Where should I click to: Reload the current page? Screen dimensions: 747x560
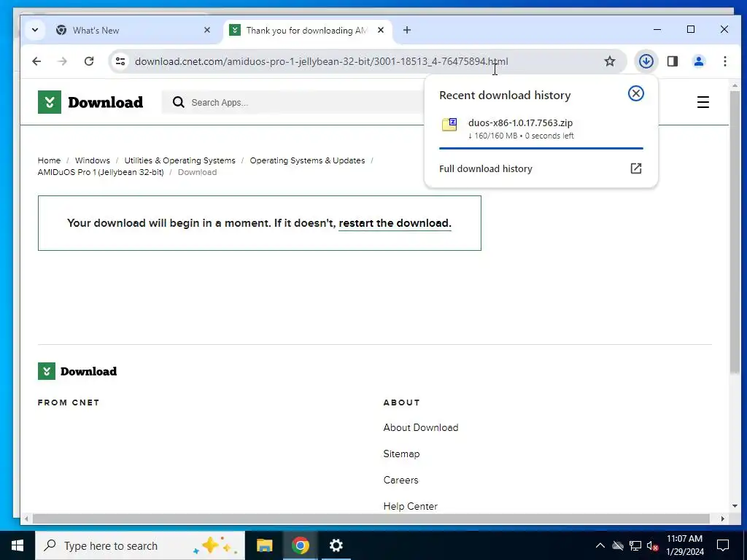point(88,61)
